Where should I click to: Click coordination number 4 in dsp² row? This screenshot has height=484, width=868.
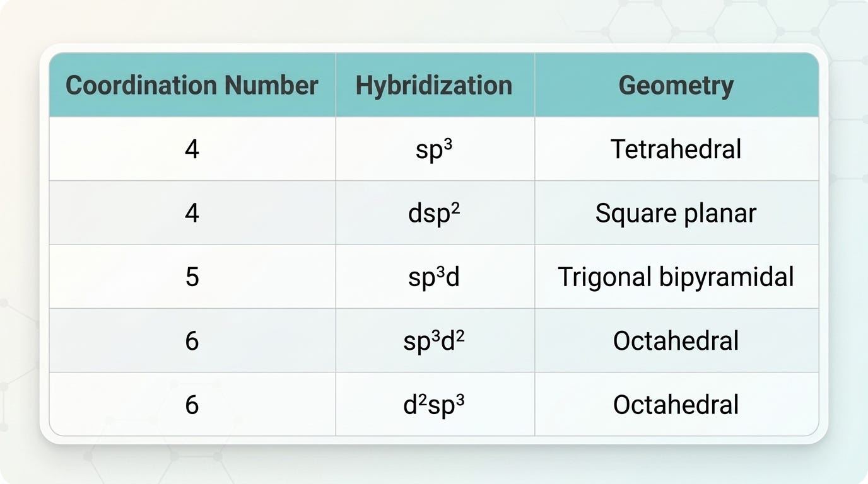click(x=192, y=214)
